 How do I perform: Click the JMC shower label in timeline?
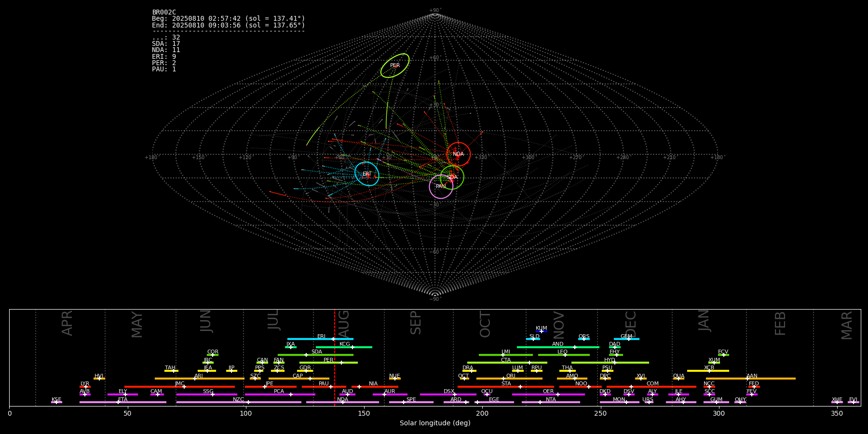tap(179, 384)
